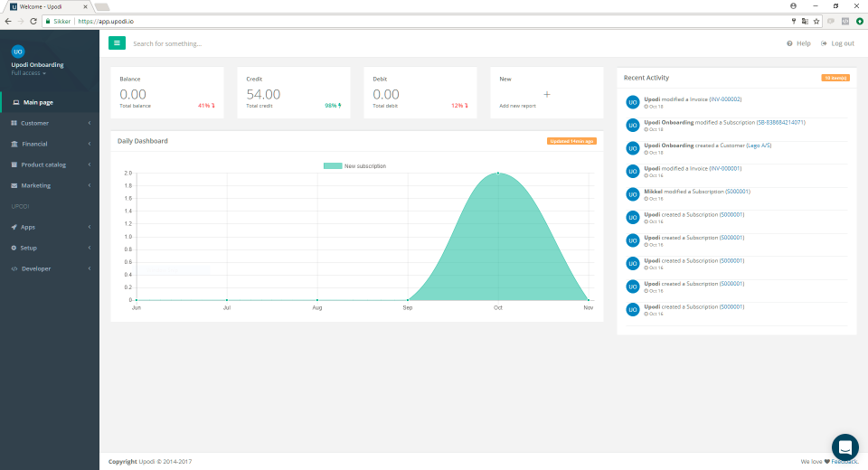Expand the Developer sidebar menu
The width and height of the screenshot is (868, 470).
[x=50, y=268]
